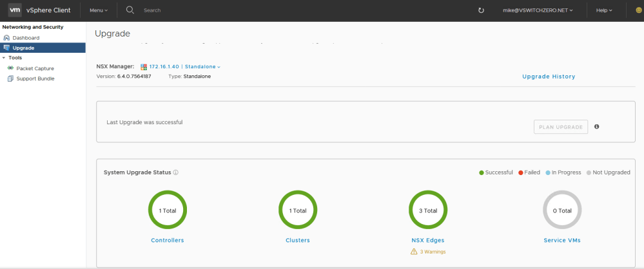Click info icon beside Plan Upgrade

(x=597, y=127)
